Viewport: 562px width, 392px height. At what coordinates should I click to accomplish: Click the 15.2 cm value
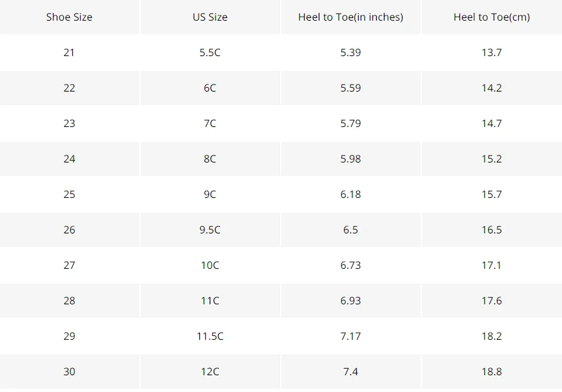pos(492,159)
